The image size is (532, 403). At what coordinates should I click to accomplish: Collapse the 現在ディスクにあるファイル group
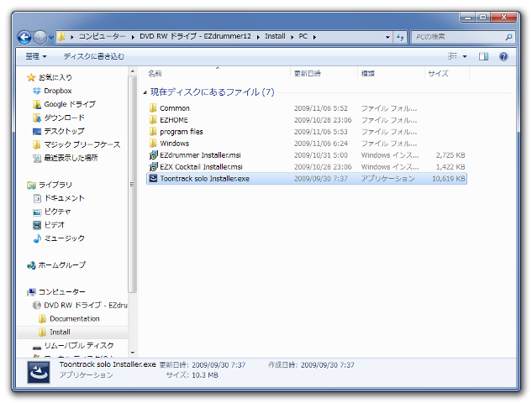145,92
